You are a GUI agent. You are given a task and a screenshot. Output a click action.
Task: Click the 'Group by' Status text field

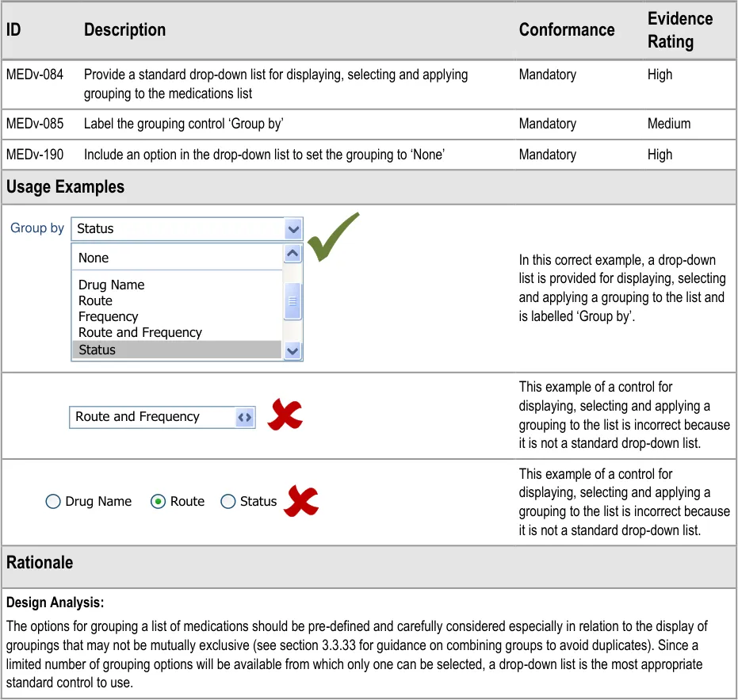click(x=178, y=229)
